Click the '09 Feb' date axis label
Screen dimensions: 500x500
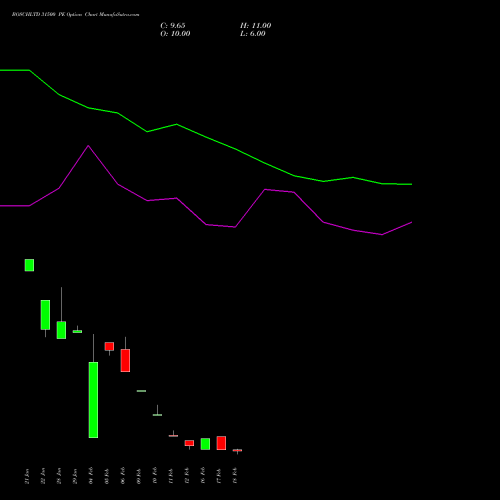(139, 476)
